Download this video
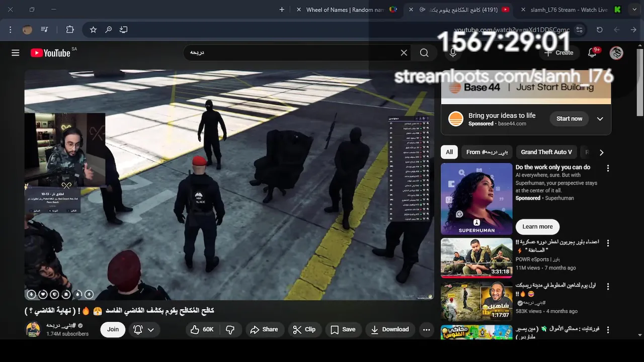This screenshot has height=362, width=644. pos(390,329)
